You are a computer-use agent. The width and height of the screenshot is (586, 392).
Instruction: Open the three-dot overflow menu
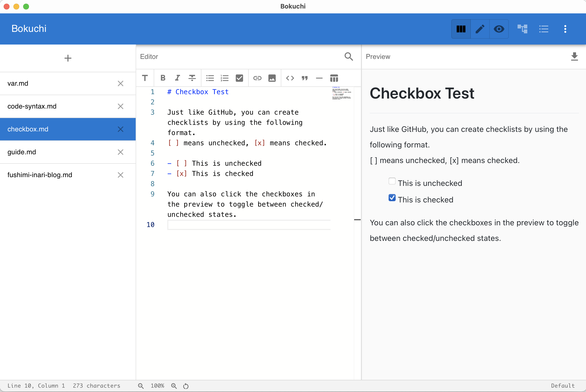[565, 29]
